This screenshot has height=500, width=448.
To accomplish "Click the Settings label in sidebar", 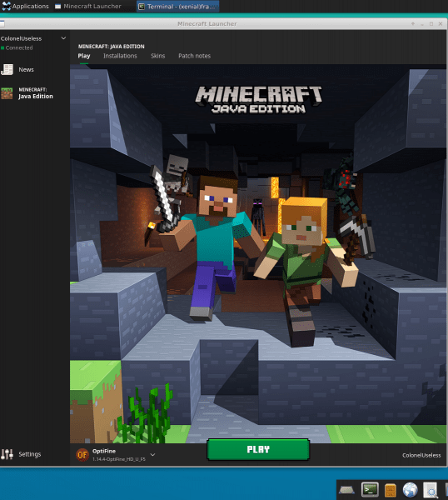I will point(30,454).
